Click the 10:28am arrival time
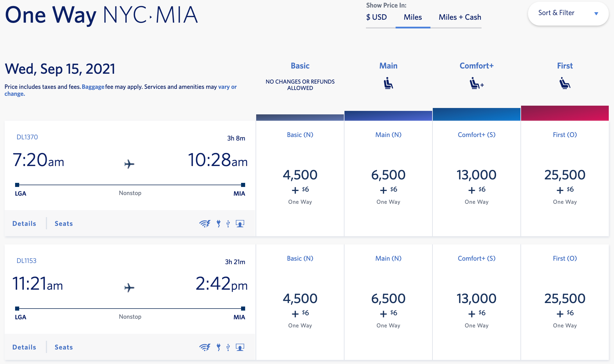The image size is (614, 364). click(x=218, y=160)
